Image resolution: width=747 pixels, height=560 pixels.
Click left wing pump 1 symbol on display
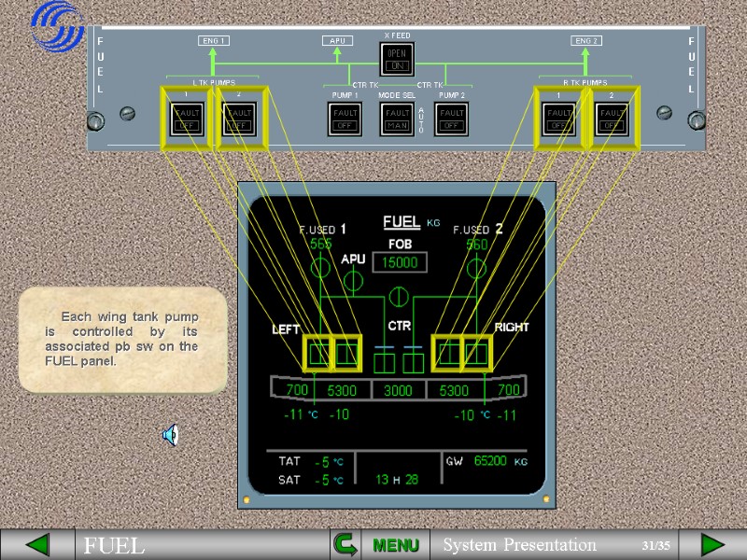point(318,354)
